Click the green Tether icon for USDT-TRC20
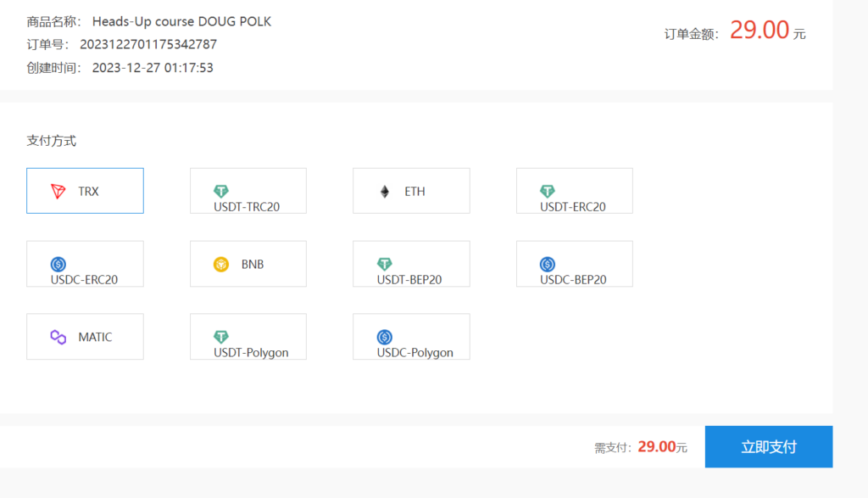 coord(221,192)
